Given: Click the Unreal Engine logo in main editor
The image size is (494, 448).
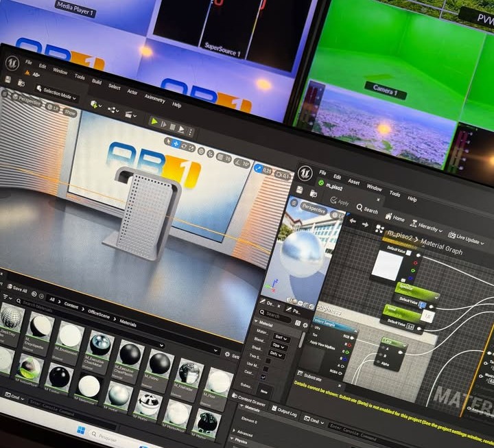Looking at the screenshot, I should pos(12,62).
